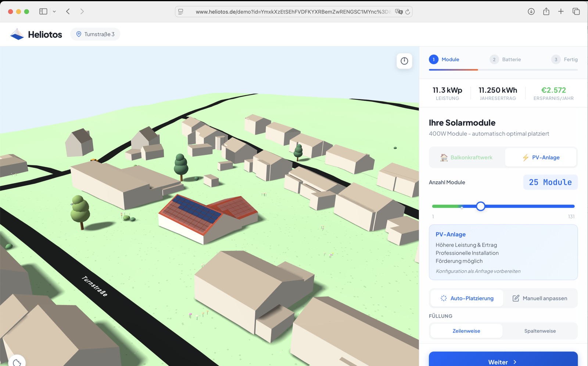Toggle the Safari sidebar icon
Viewport: 588px width, 366px height.
pyautogui.click(x=43, y=11)
